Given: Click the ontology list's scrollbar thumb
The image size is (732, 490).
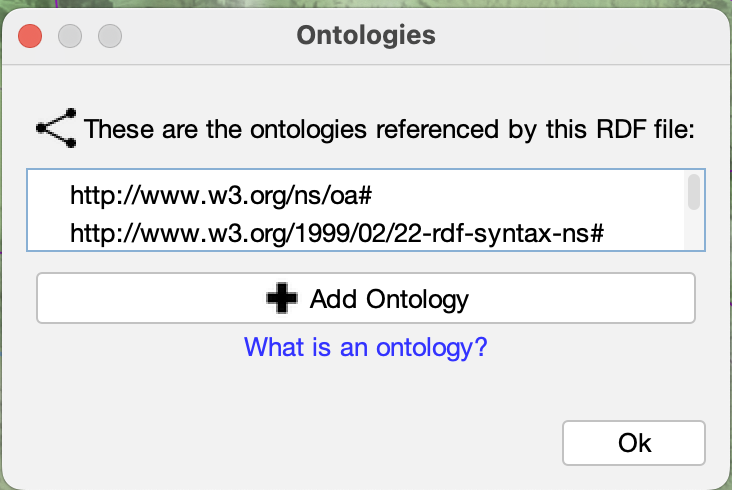Looking at the screenshot, I should [x=693, y=192].
